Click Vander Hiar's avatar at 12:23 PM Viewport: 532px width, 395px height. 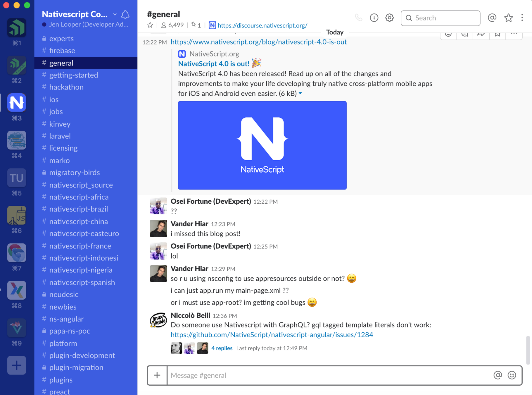pos(158,228)
